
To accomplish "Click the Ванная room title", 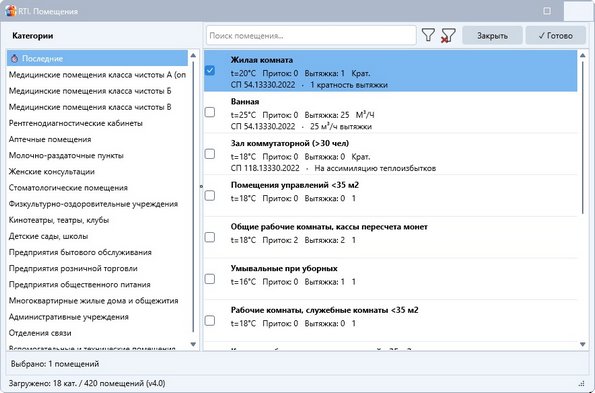I will click(x=245, y=102).
